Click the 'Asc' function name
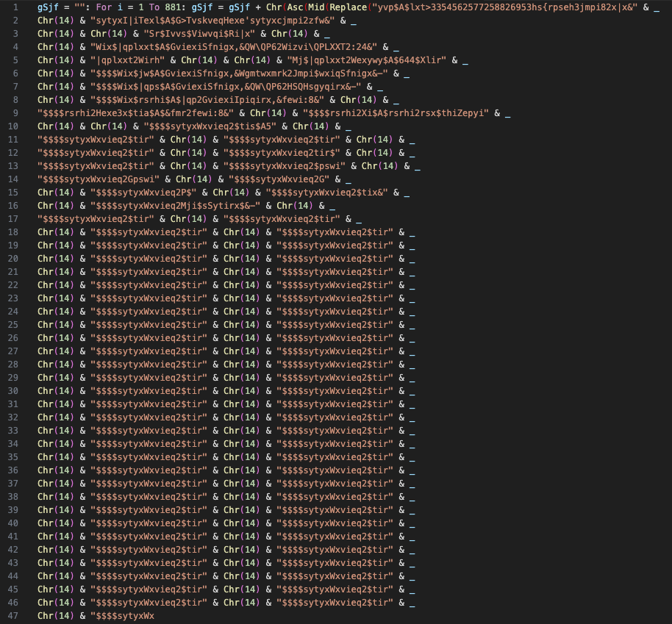The image size is (672, 624). point(295,7)
